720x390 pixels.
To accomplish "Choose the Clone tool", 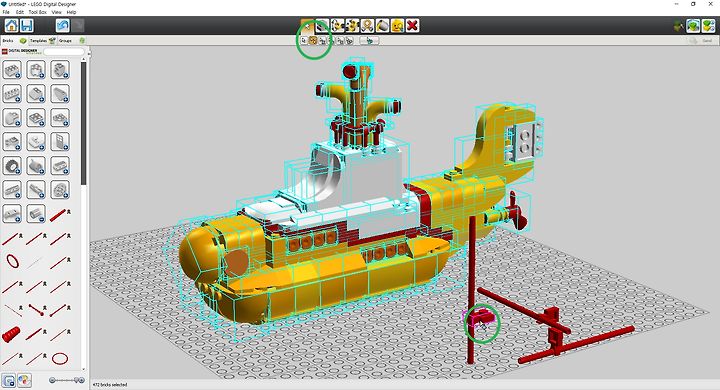I will 322,25.
